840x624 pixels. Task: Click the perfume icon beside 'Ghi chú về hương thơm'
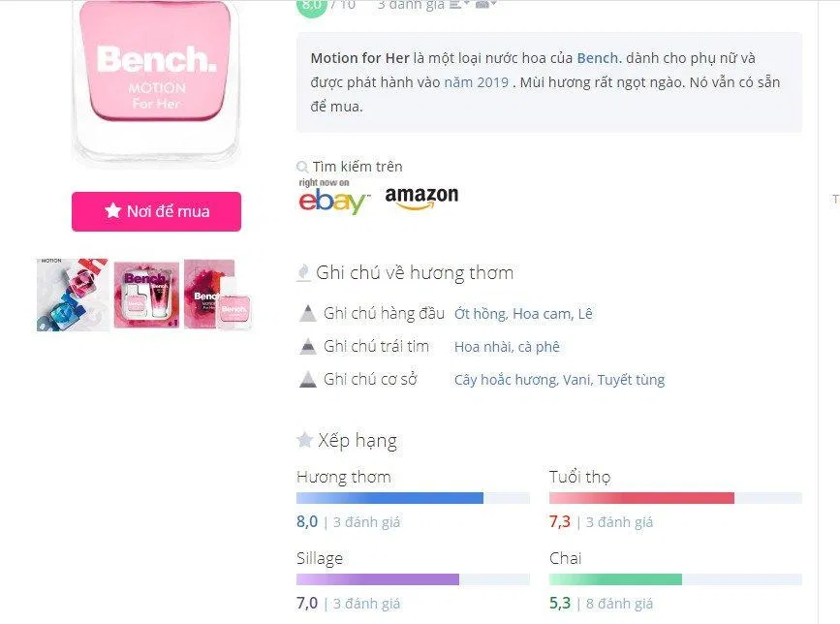tap(301, 272)
